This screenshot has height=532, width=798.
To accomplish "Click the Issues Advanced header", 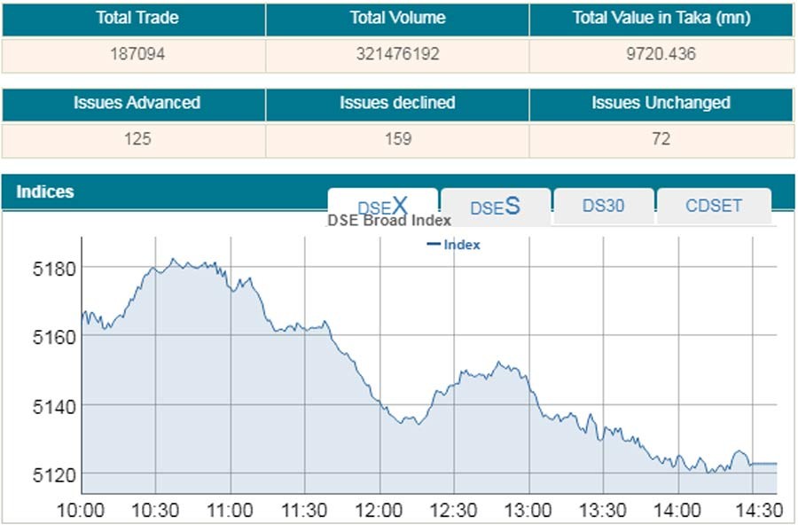I will click(x=133, y=103).
